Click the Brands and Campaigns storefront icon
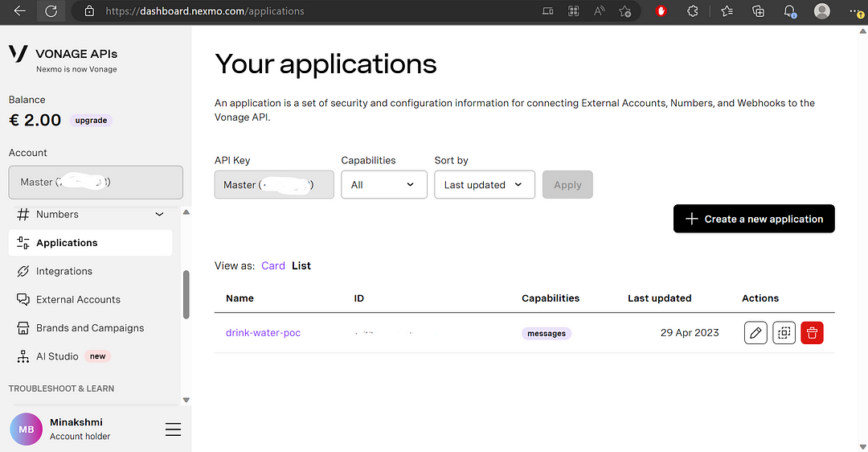The image size is (868, 452). coord(23,328)
